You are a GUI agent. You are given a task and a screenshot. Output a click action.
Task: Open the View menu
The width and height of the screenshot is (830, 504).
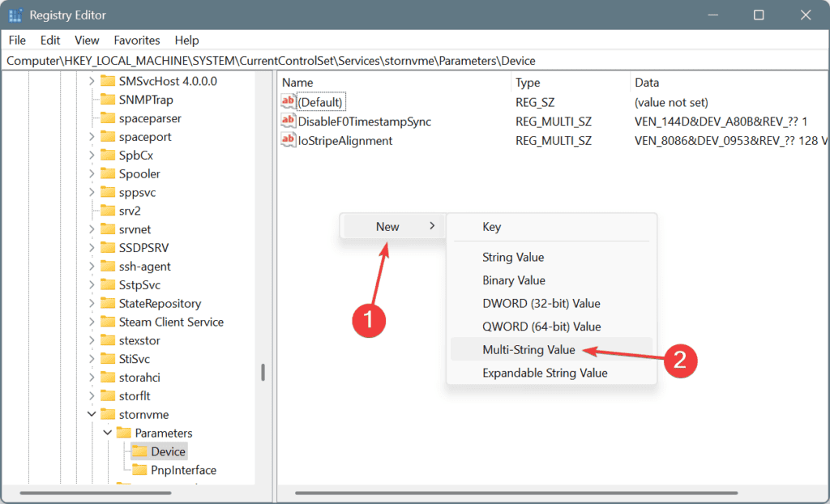pyautogui.click(x=87, y=41)
